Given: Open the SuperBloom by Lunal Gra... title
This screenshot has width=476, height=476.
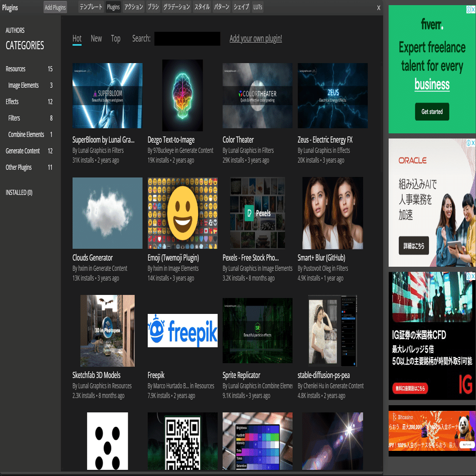Looking at the screenshot, I should pyautogui.click(x=103, y=140).
